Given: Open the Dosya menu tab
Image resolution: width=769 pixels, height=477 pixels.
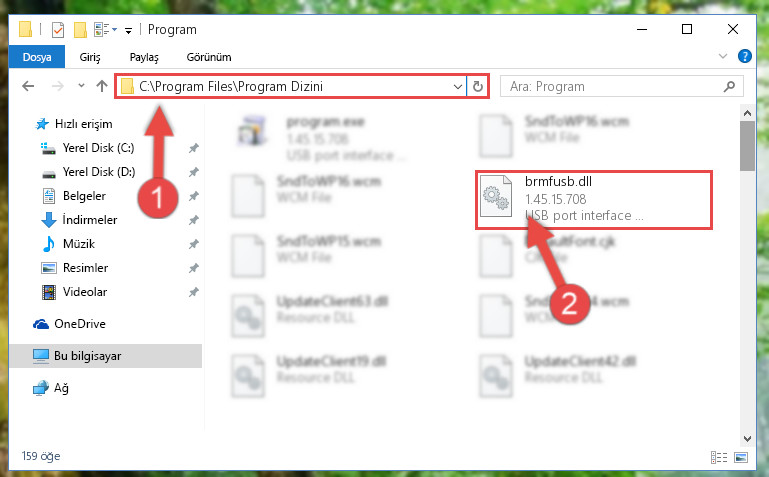Looking at the screenshot, I should 37,57.
